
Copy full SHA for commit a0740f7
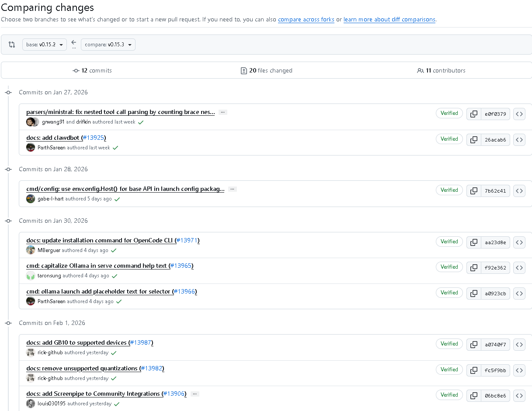(x=474, y=345)
